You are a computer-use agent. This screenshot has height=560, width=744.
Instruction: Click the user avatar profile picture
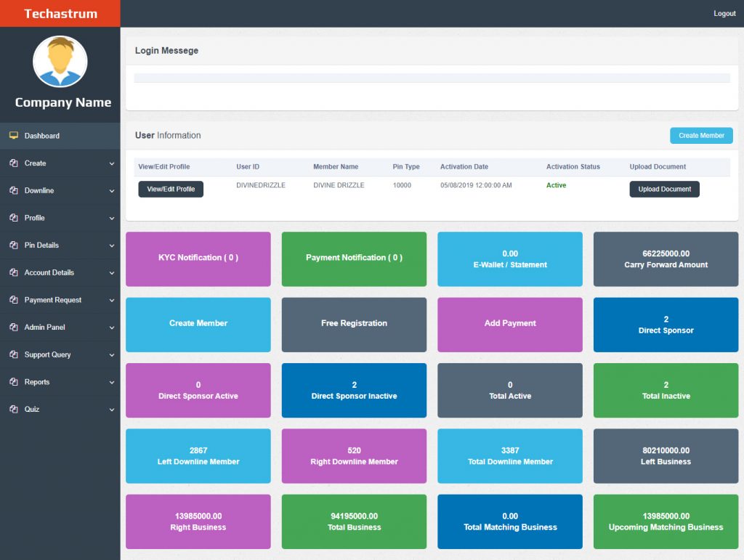coord(60,62)
